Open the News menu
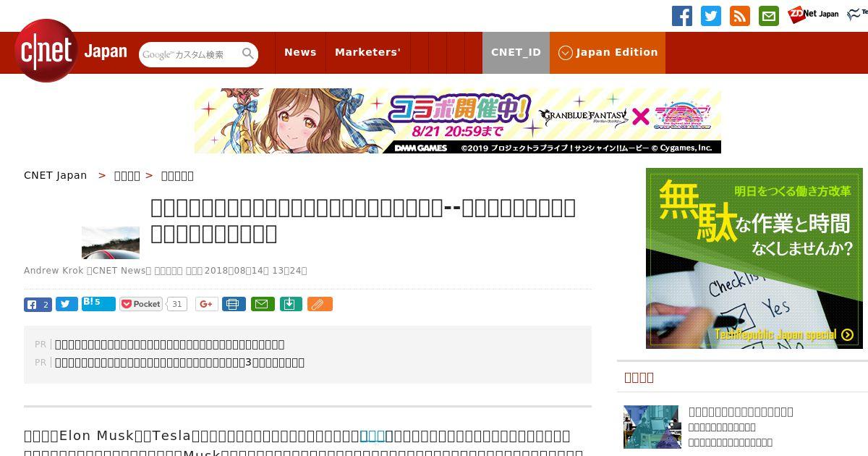 click(300, 52)
